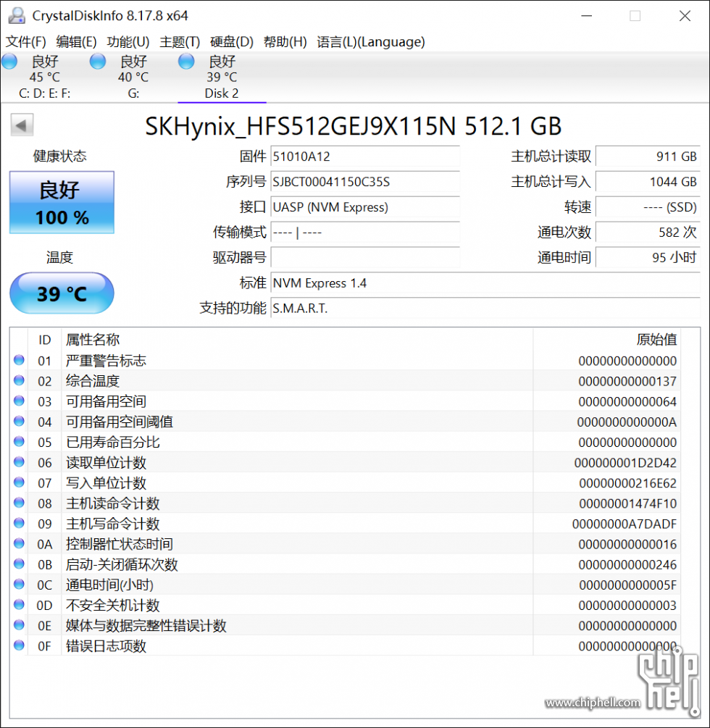Select raw value 0000000000137
The image size is (710, 728).
[627, 381]
